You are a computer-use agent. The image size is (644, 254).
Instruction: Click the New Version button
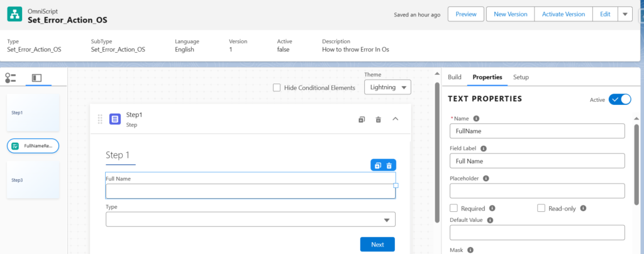pos(511,14)
